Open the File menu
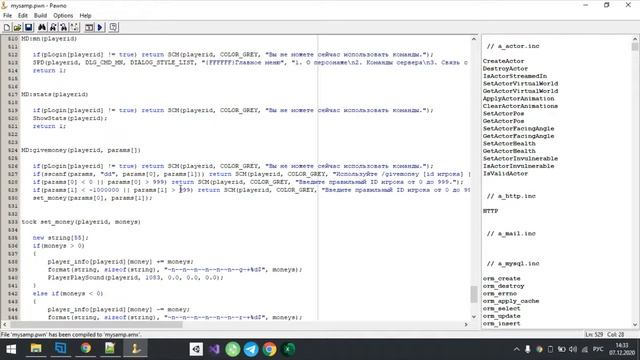 pyautogui.click(x=7, y=16)
